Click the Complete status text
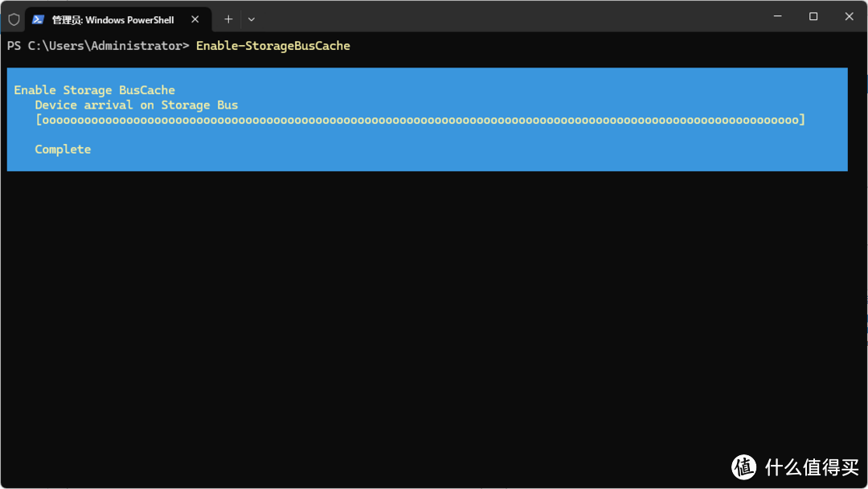This screenshot has width=868, height=489. 63,149
